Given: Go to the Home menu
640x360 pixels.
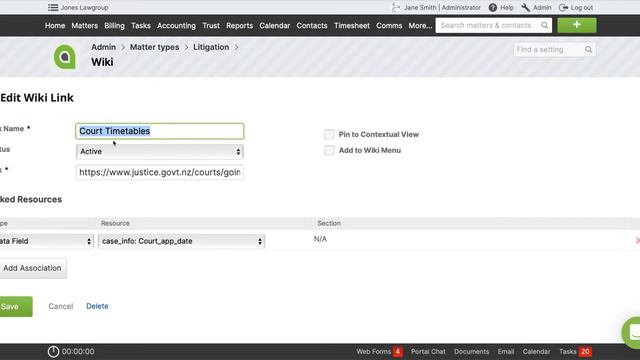Looking at the screenshot, I should (55, 25).
